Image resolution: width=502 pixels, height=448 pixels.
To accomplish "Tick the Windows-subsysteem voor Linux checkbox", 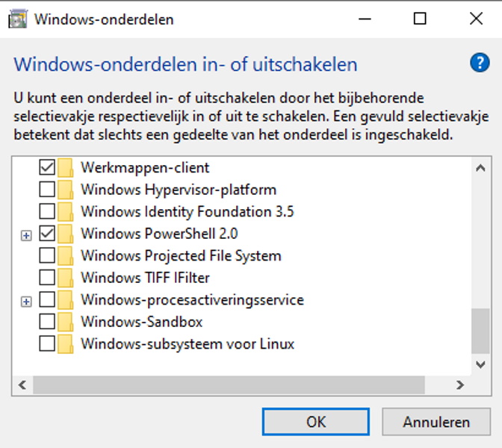I will point(47,344).
